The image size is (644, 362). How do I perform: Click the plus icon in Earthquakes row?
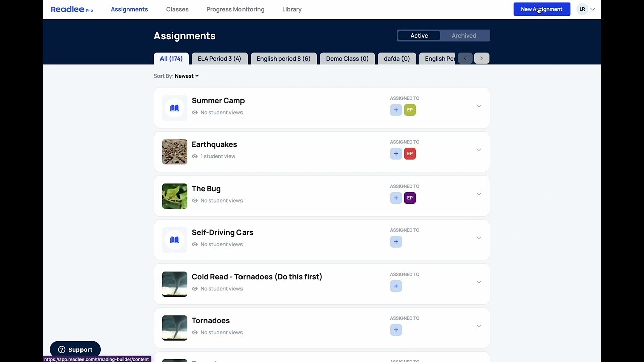tap(396, 154)
